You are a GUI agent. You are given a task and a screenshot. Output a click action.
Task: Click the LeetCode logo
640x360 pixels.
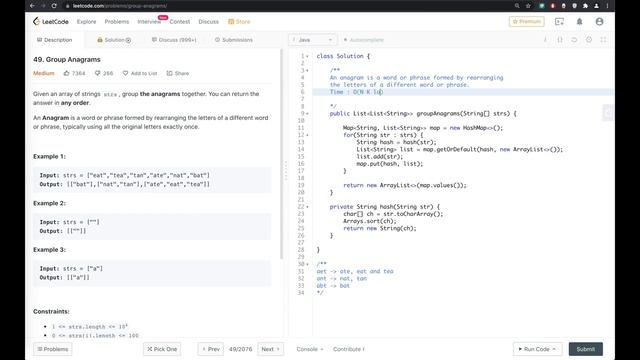point(51,21)
